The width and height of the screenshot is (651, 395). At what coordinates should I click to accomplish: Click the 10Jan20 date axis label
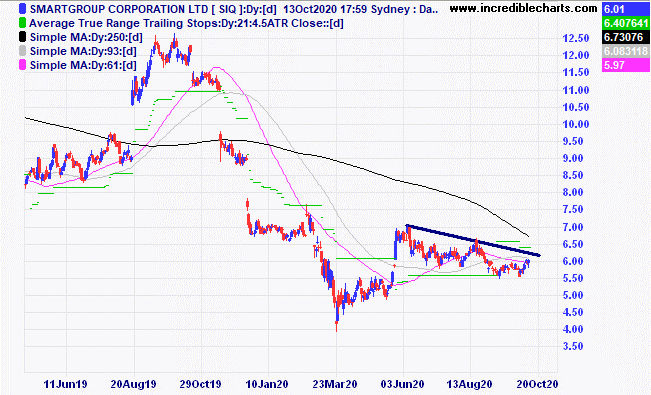(x=267, y=384)
